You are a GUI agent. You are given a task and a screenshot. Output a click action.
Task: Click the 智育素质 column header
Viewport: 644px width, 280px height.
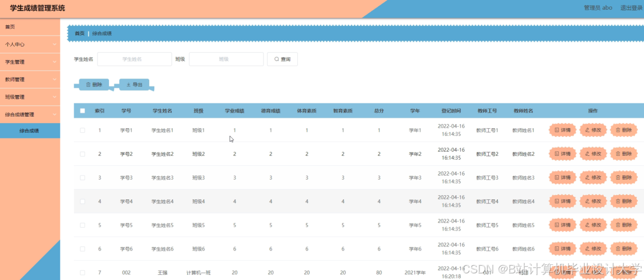coord(343,111)
